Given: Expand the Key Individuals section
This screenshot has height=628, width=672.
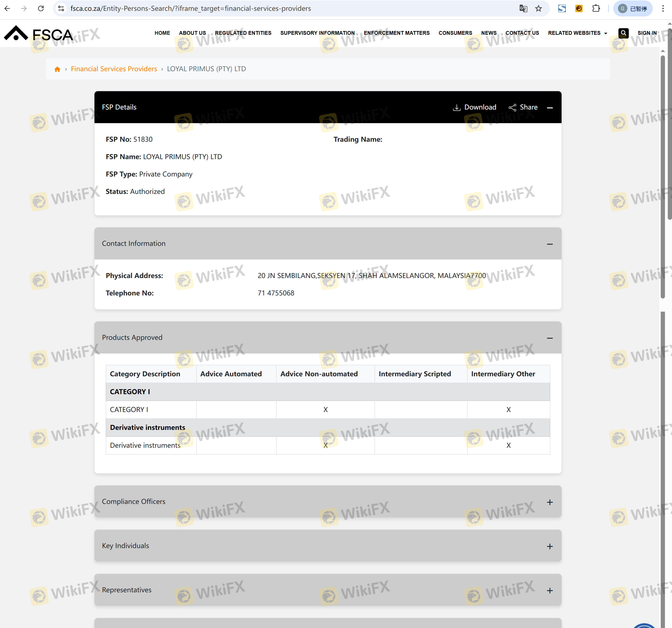Looking at the screenshot, I should 550,546.
